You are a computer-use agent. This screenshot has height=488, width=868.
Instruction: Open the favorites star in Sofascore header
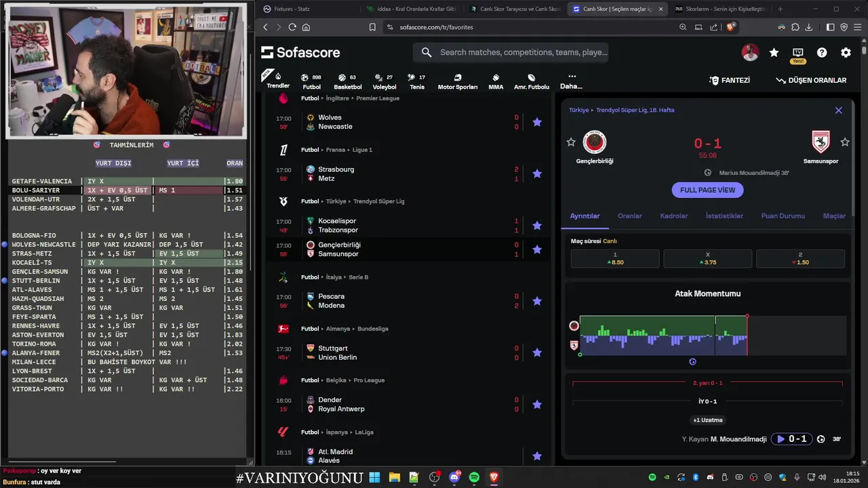click(774, 52)
